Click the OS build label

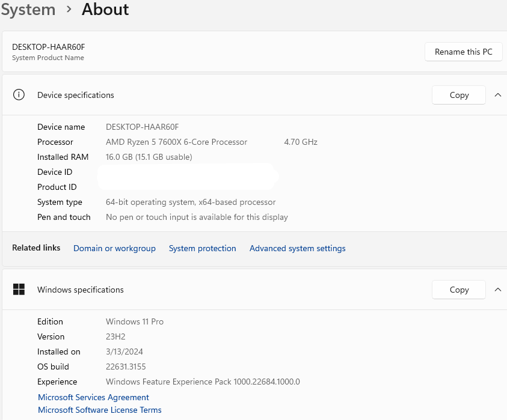click(x=53, y=367)
